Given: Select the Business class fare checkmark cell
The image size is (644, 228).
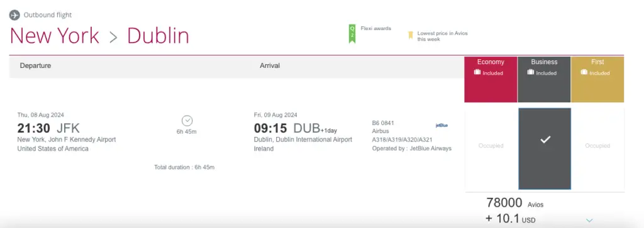Looking at the screenshot, I should (x=545, y=148).
